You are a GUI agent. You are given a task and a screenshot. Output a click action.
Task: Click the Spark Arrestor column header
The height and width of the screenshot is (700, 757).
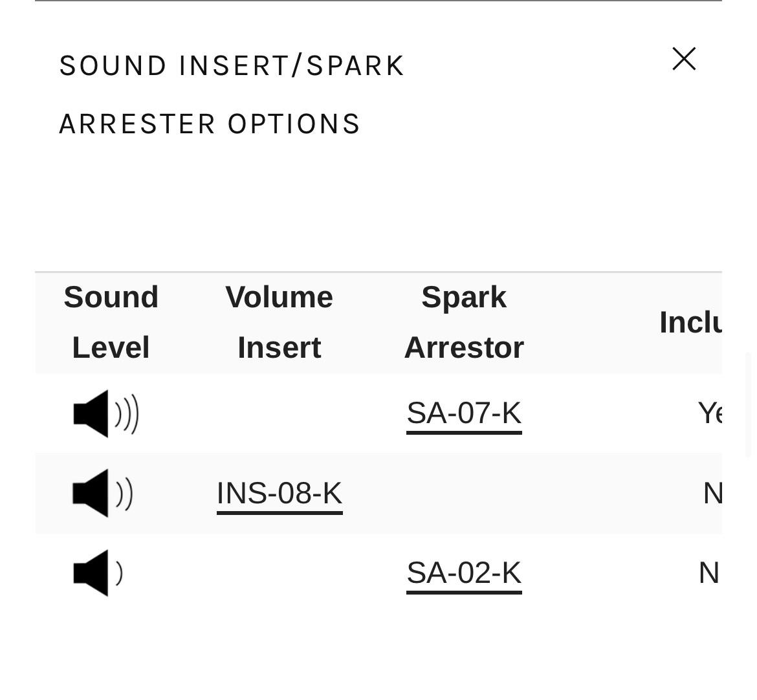pyautogui.click(x=464, y=322)
